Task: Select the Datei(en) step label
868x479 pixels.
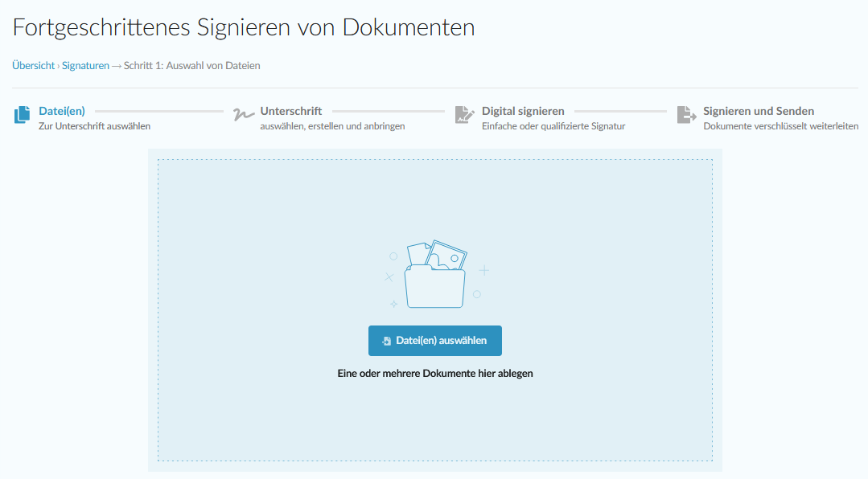Action: [x=62, y=111]
